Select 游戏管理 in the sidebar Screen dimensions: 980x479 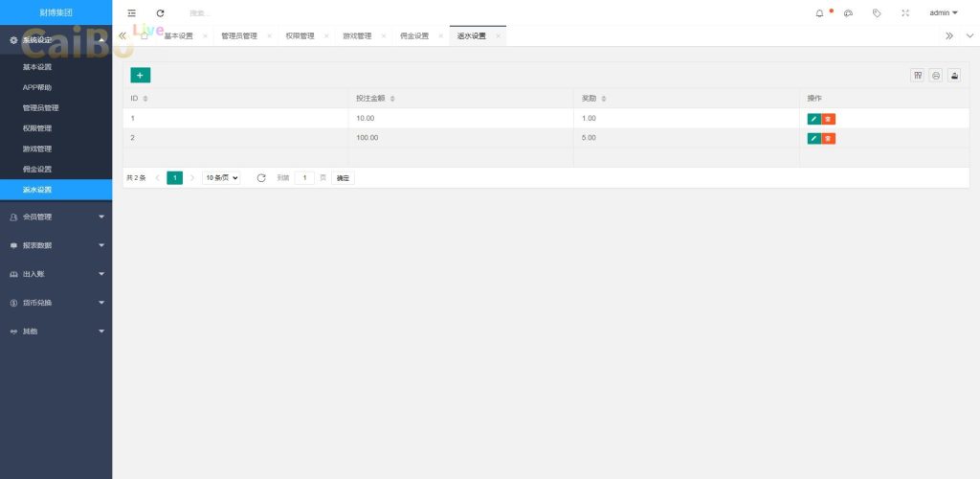pyautogui.click(x=37, y=148)
